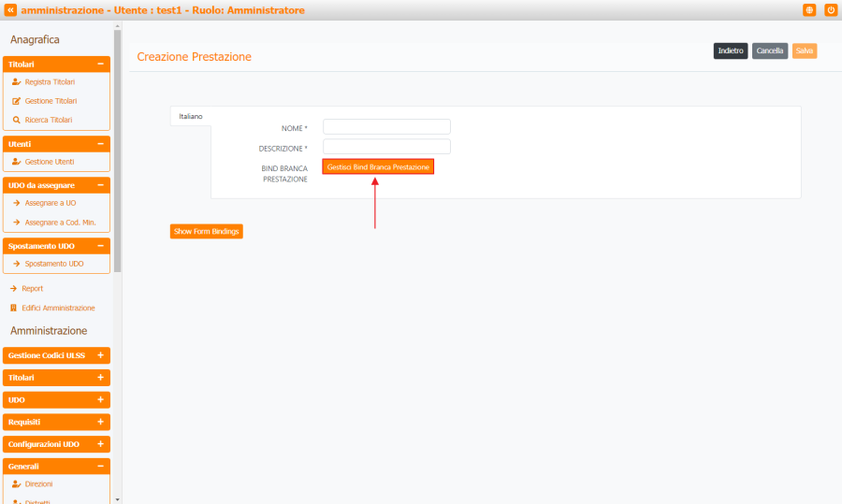
Task: Go to Gestione Utenti
Action: (50, 162)
